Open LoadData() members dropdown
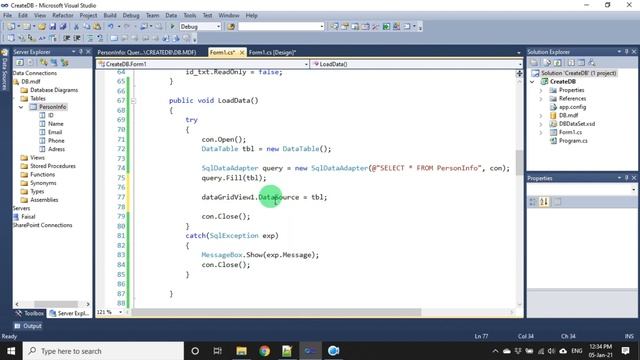The height and width of the screenshot is (360, 640). point(520,64)
